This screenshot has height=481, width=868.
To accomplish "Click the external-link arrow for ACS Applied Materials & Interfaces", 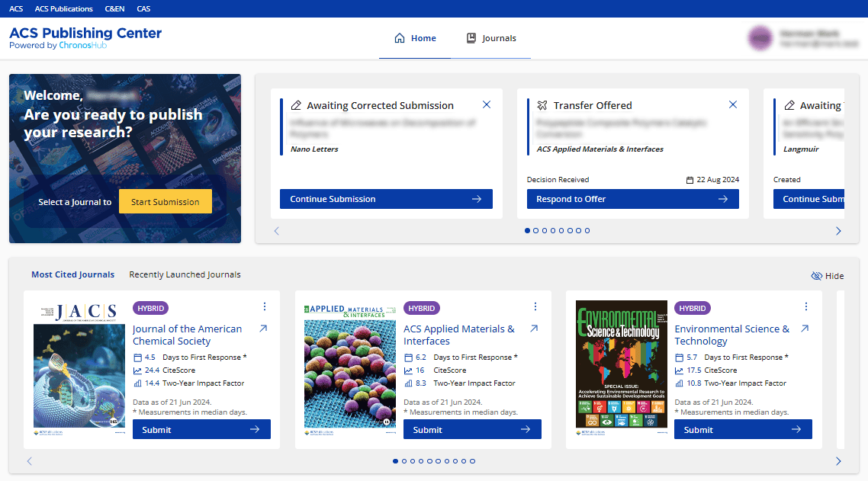I will [x=534, y=329].
